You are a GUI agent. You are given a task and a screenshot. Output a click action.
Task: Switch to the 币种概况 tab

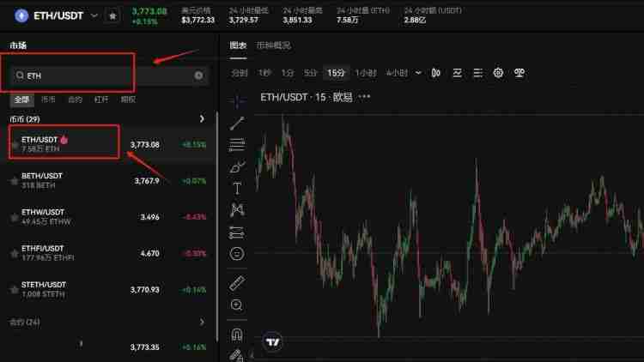[273, 45]
